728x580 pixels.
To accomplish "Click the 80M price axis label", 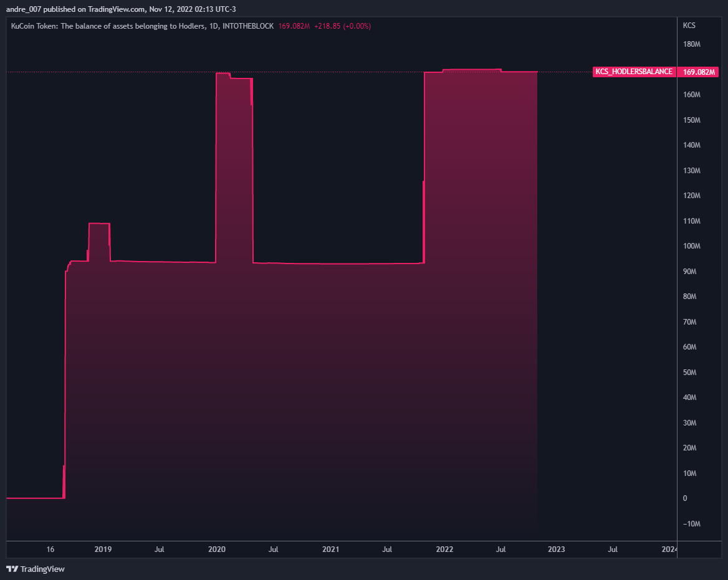I will pos(689,297).
